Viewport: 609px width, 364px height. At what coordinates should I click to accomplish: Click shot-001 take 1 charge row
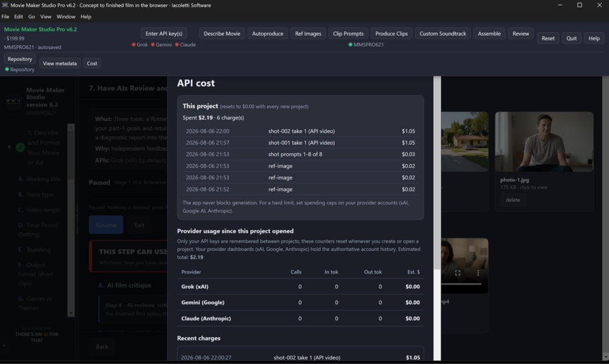[x=300, y=143]
